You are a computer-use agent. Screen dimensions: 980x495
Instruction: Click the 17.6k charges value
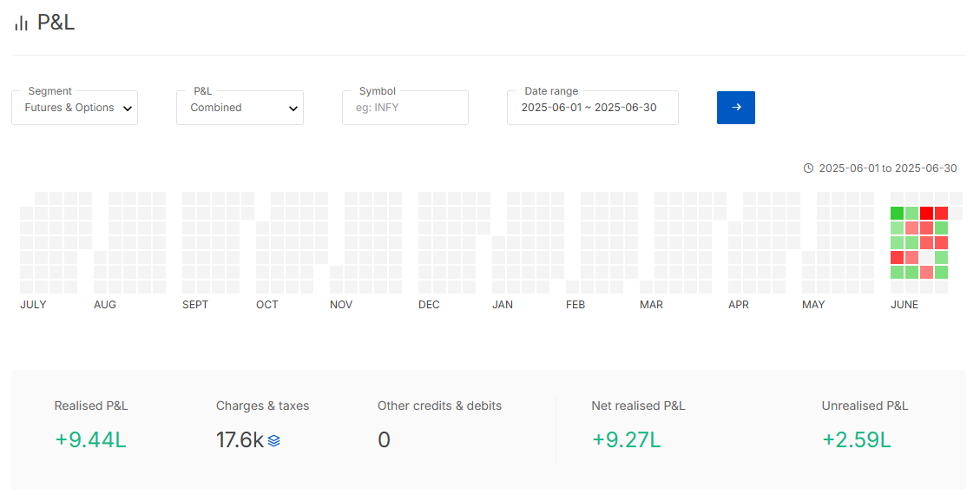click(240, 440)
